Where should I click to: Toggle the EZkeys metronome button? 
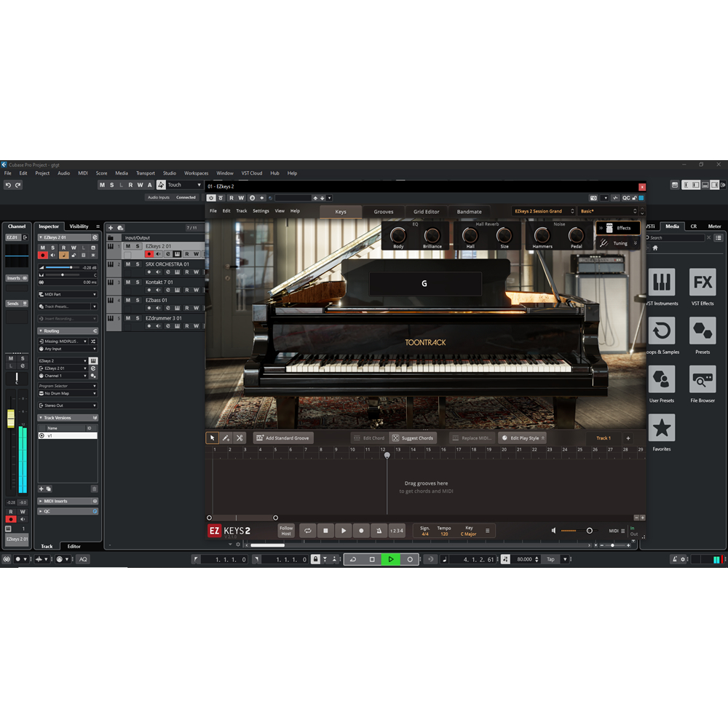[379, 531]
